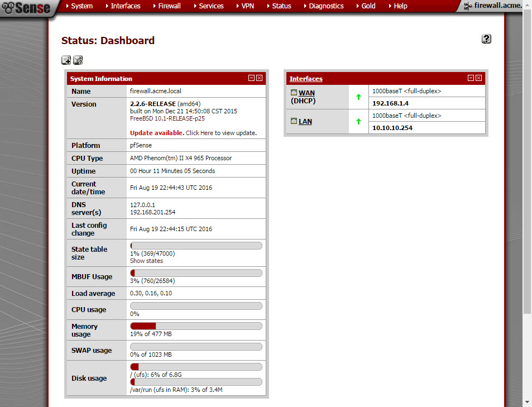Screen dimensions: 532x407
Task: Click the 2.2.6-RELEASE version text
Action: pyautogui.click(x=153, y=104)
